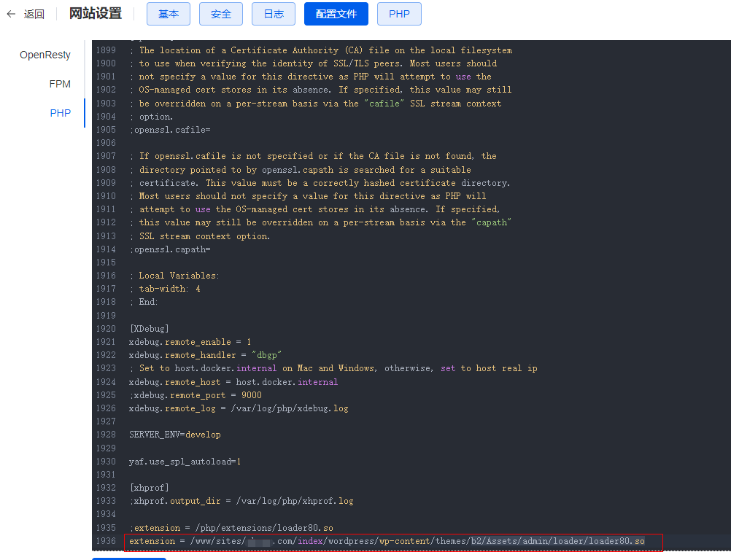Open the 日志 tab

[x=273, y=14]
